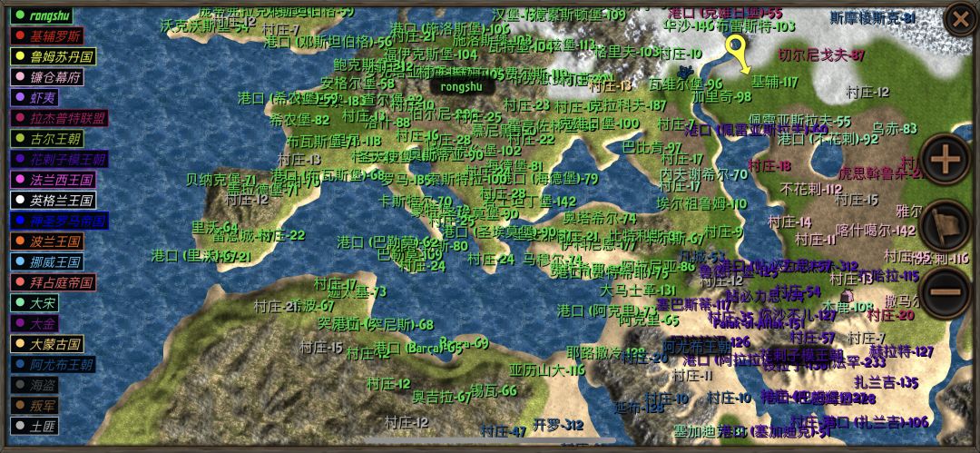
Task: Click the 花剌子模王朝 legend color dot
Action: pyautogui.click(x=19, y=160)
